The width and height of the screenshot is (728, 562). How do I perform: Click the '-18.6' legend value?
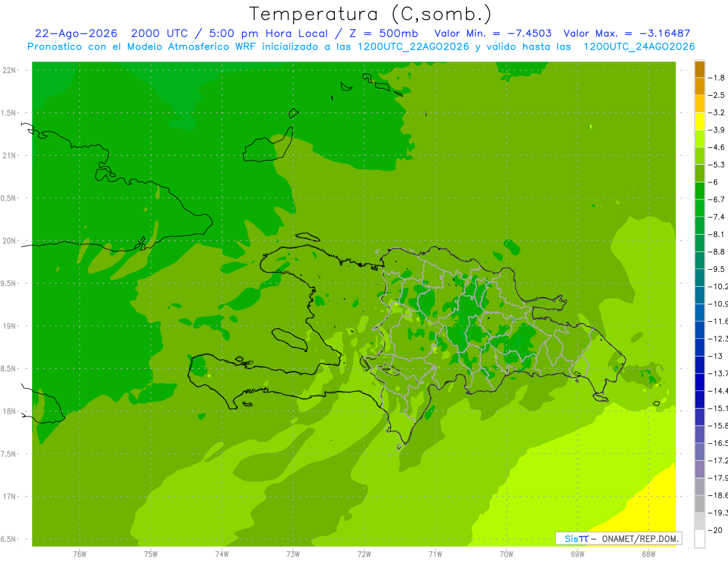click(718, 495)
